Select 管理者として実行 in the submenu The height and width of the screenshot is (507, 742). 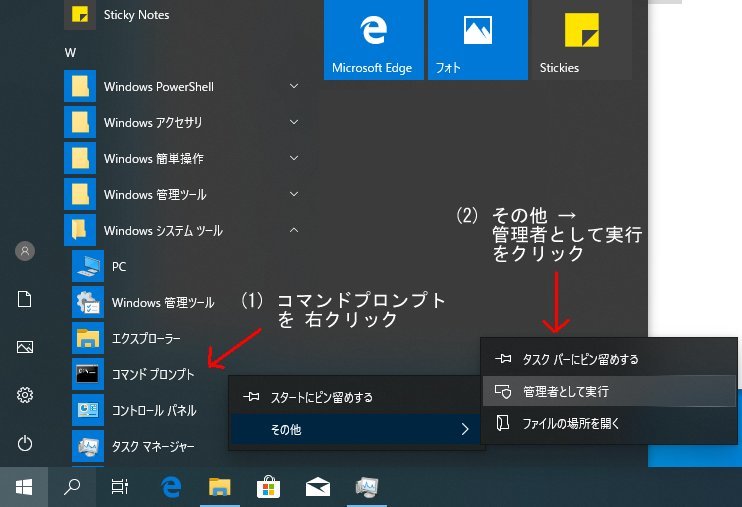565,391
